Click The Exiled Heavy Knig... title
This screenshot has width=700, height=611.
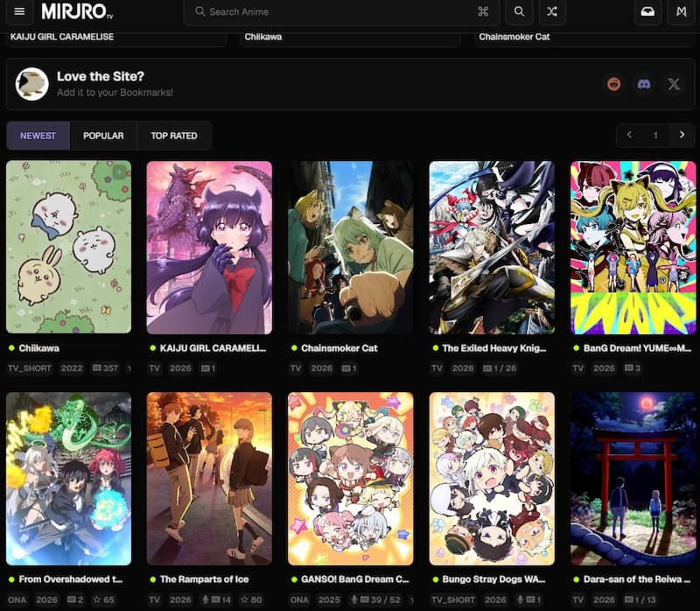coord(494,348)
